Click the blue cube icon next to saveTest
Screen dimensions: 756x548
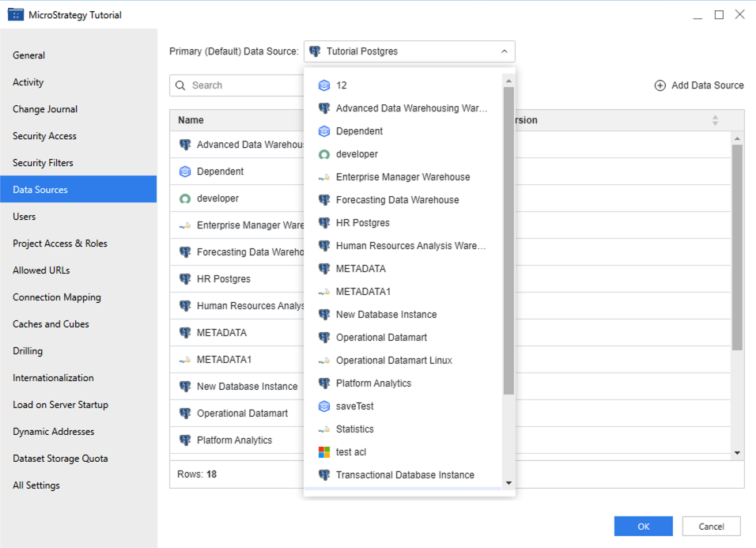[x=323, y=406]
